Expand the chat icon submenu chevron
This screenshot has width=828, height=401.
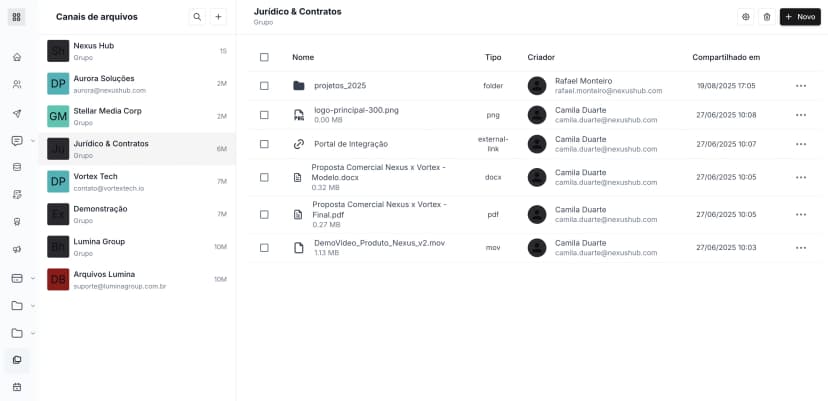pyautogui.click(x=33, y=141)
